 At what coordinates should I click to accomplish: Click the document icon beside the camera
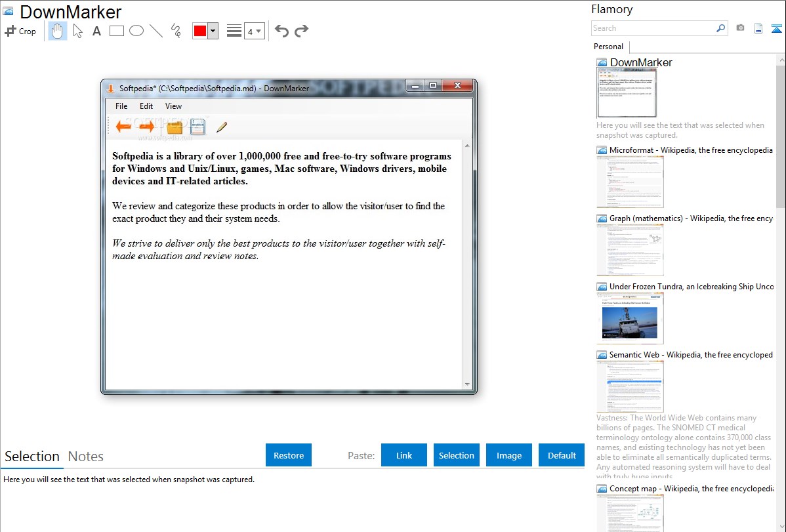point(758,28)
